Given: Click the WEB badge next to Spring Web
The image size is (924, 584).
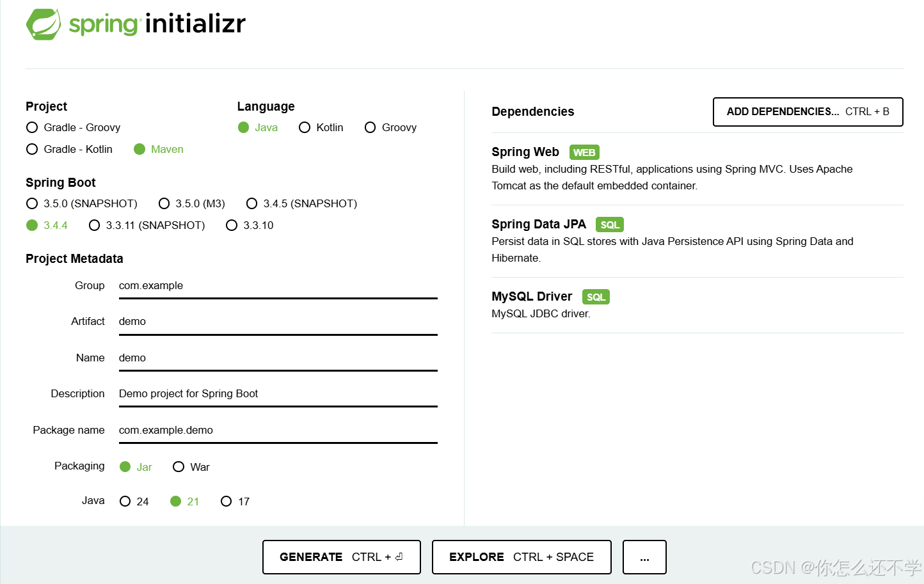Looking at the screenshot, I should coord(584,152).
